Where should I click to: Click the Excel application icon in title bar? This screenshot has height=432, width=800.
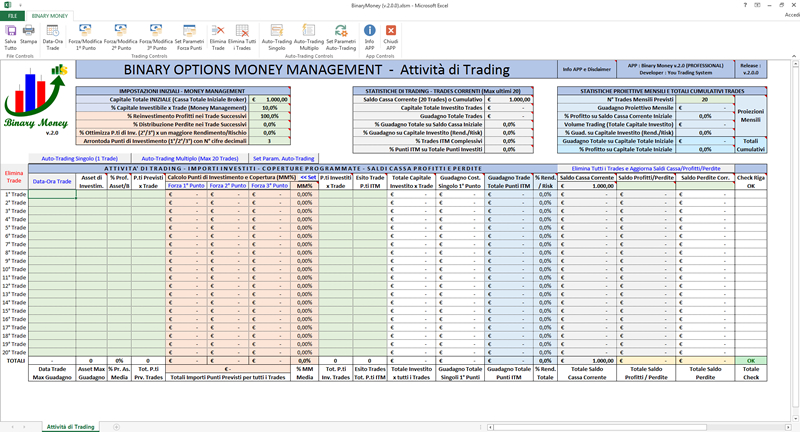tap(8, 5)
